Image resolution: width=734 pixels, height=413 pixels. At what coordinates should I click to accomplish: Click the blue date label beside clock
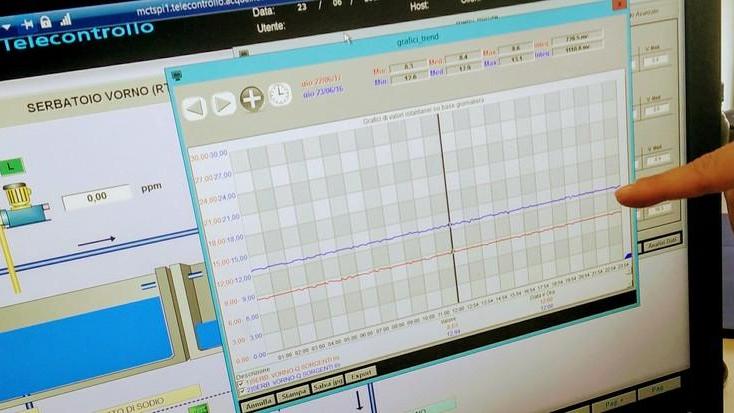pos(323,92)
